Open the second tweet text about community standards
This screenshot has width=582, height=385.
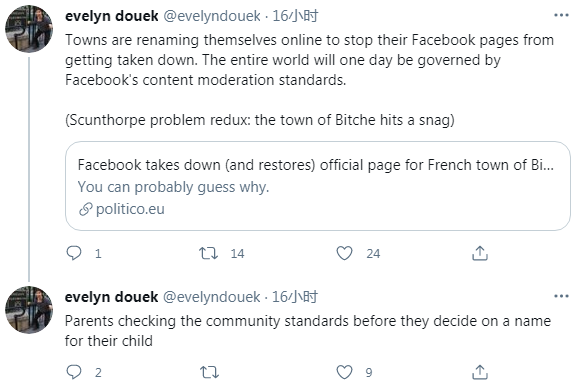point(308,331)
